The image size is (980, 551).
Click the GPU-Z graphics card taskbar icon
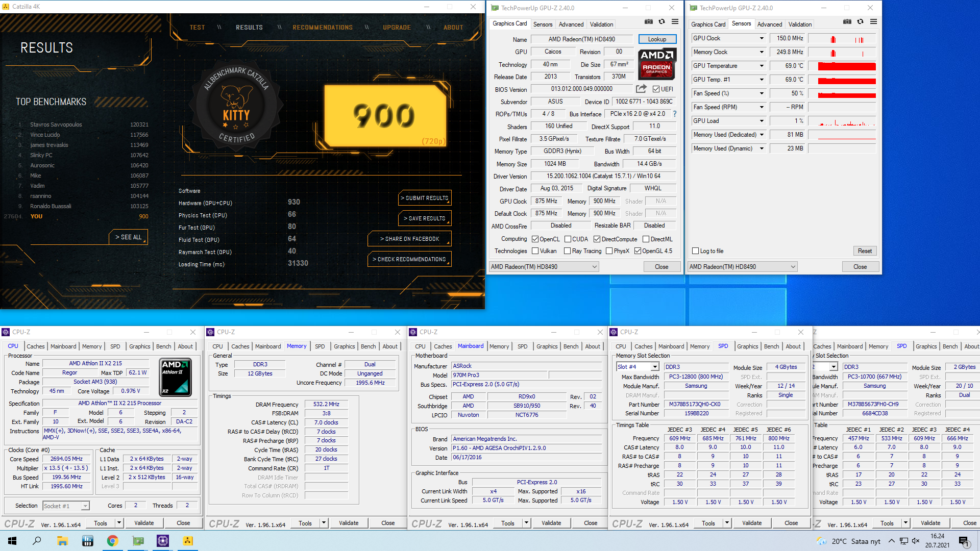pyautogui.click(x=138, y=541)
